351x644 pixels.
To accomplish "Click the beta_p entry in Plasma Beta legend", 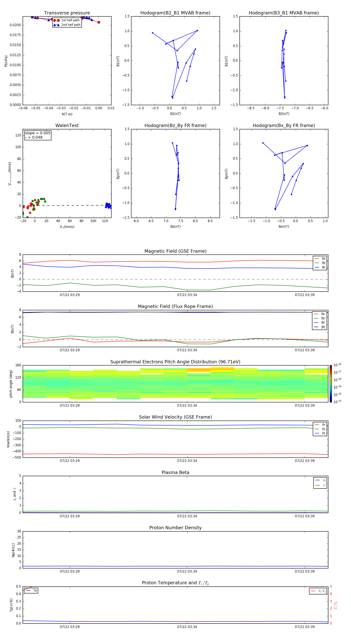I will pos(320,480).
